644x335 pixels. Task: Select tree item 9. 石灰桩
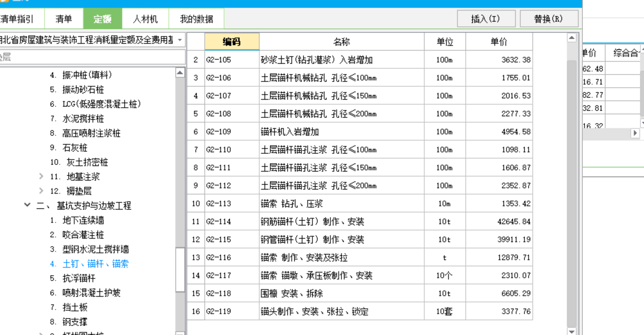pyautogui.click(x=69, y=147)
